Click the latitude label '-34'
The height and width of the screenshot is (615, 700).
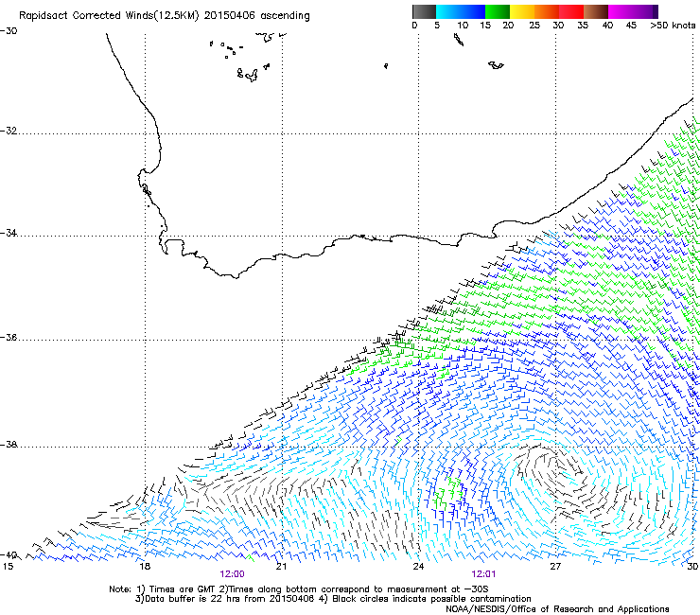[9, 233]
